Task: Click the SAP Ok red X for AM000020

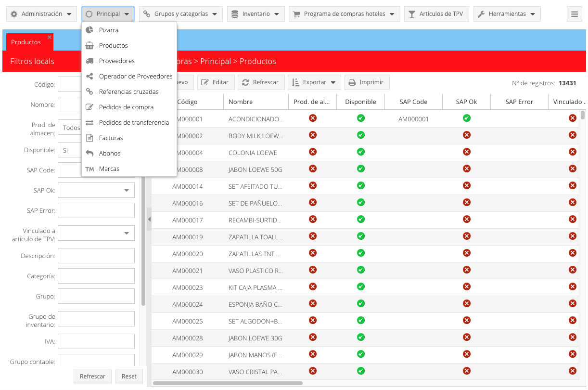Action: coord(467,253)
